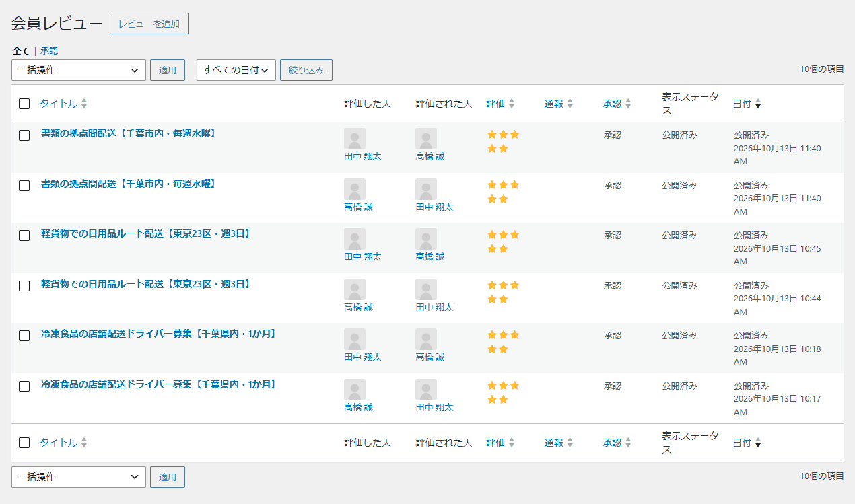
Task: Click reviewer avatar above 田中 翔太 in 10:45 row
Action: pos(355,239)
